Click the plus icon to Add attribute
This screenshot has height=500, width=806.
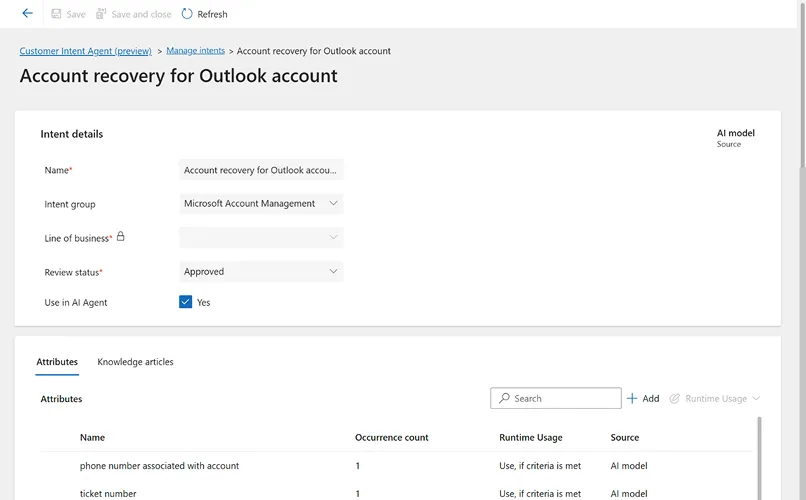(x=632, y=398)
